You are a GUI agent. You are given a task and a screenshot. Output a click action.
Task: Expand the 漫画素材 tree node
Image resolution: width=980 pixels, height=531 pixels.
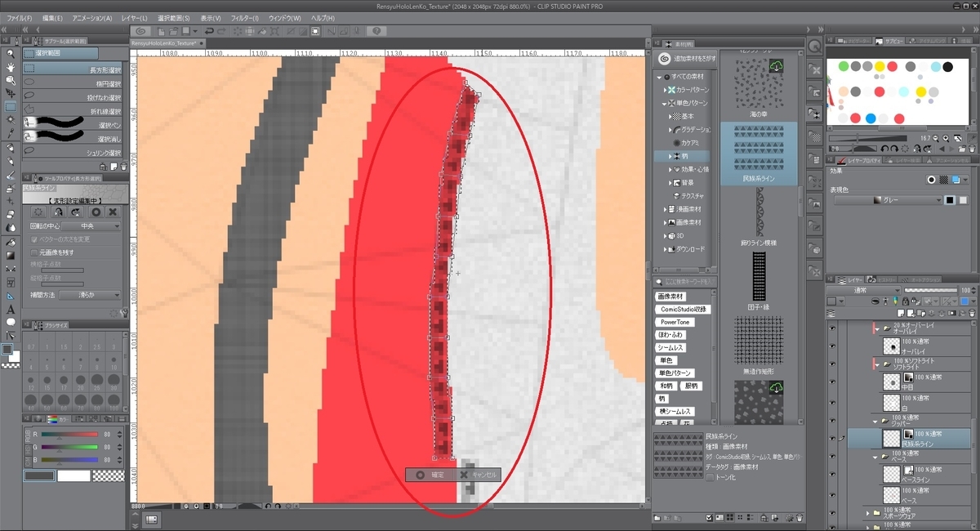click(664, 209)
